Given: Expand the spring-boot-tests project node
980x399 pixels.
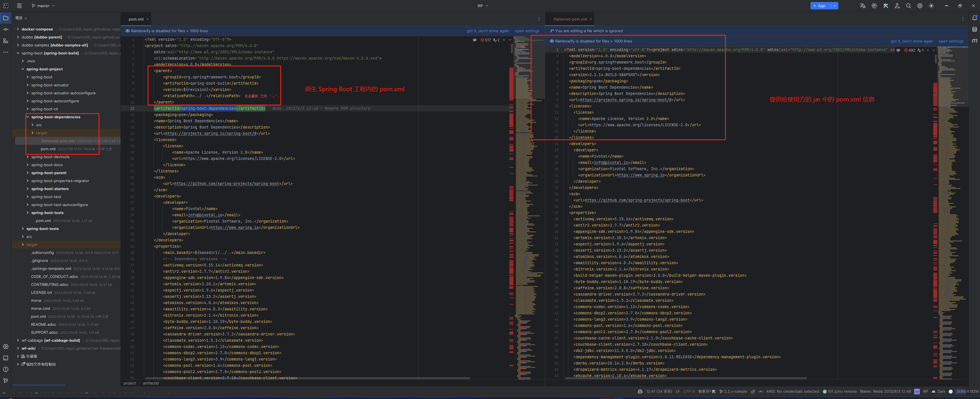Looking at the screenshot, I should pos(23,229).
